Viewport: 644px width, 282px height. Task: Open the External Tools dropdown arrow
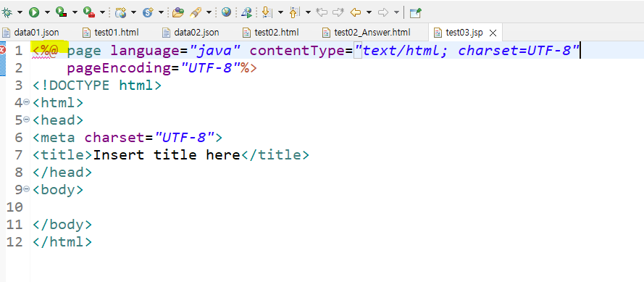pyautogui.click(x=102, y=13)
